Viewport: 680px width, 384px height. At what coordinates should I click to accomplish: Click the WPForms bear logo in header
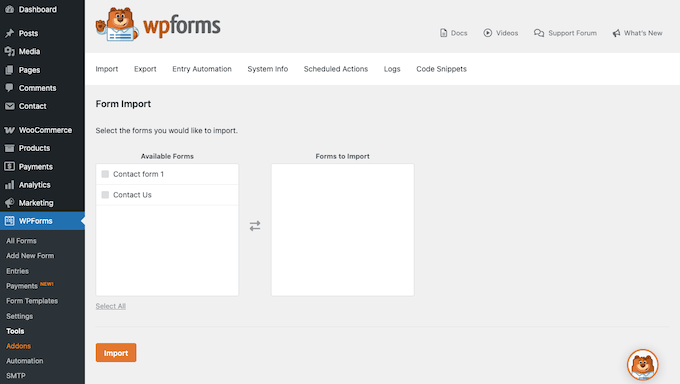pos(117,25)
